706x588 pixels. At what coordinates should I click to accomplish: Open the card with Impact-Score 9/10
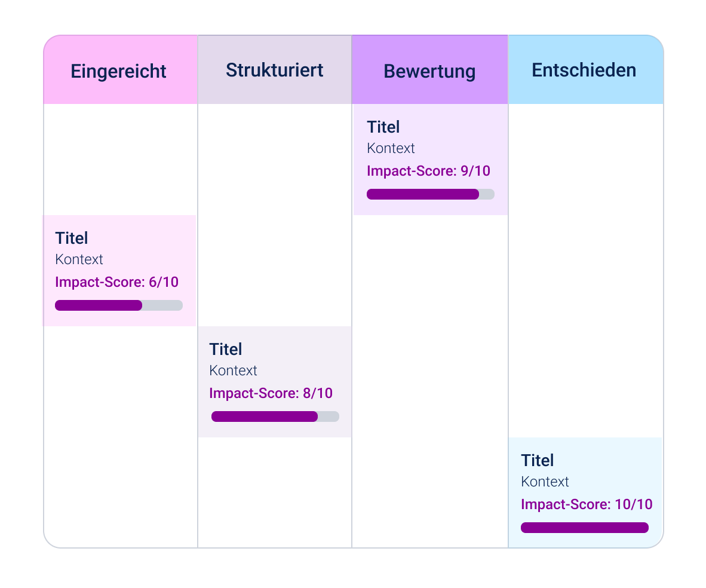pos(431,160)
